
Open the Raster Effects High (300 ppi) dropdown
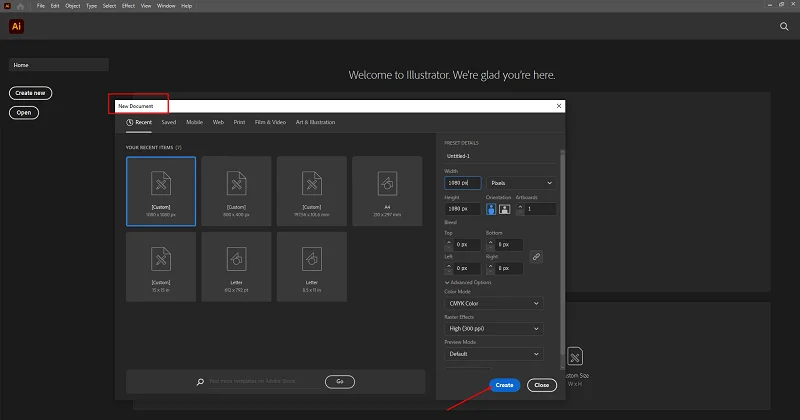click(493, 329)
